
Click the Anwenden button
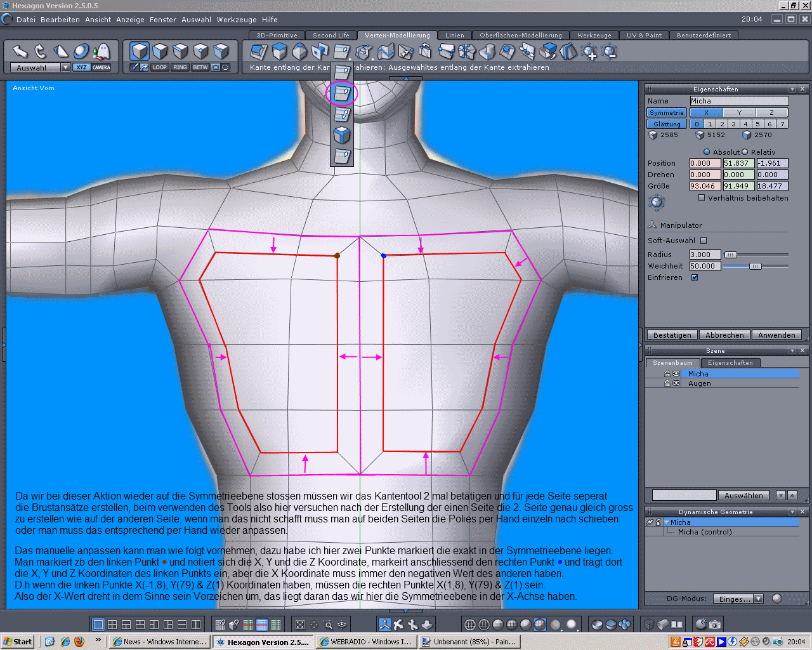(776, 335)
